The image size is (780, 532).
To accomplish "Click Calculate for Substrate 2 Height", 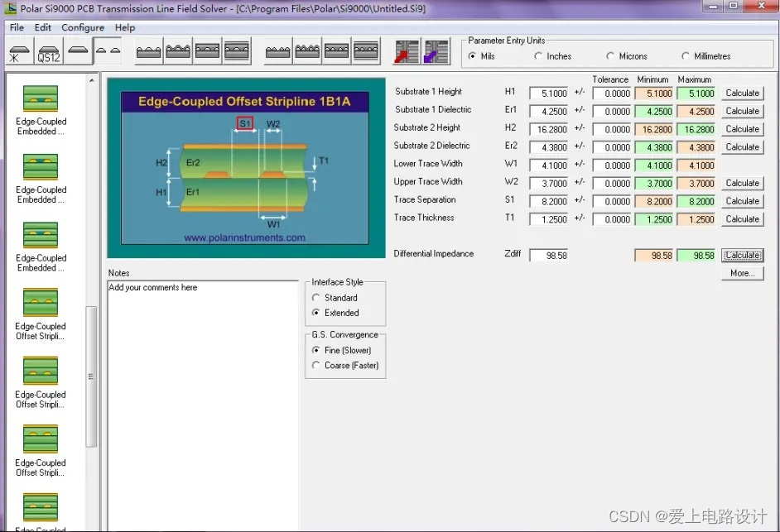I will point(742,129).
